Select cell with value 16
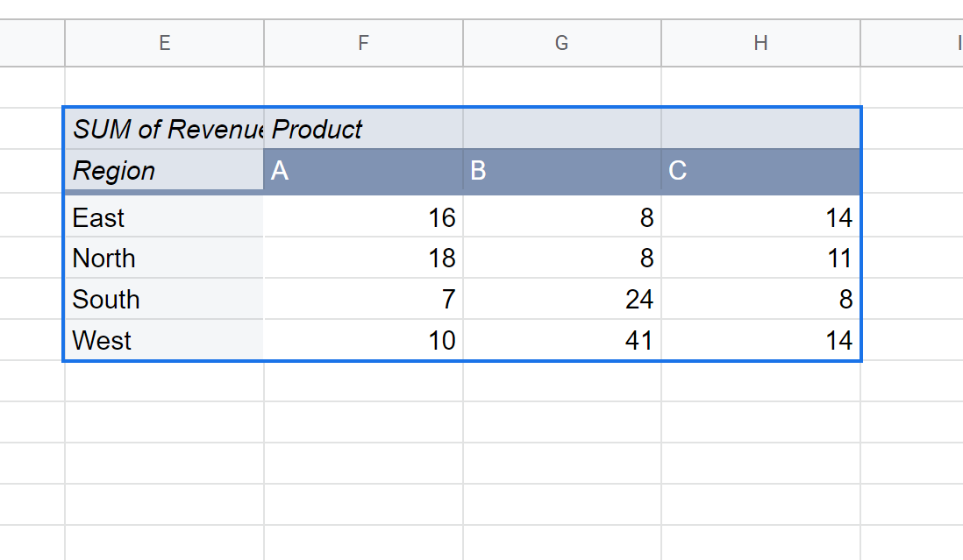 [x=364, y=216]
